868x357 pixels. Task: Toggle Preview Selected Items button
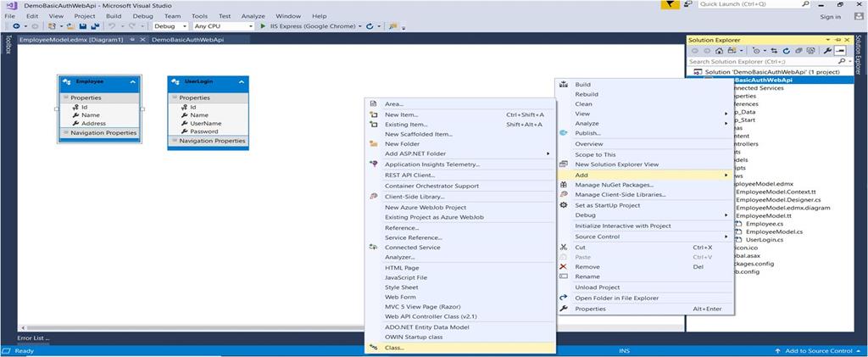840,50
